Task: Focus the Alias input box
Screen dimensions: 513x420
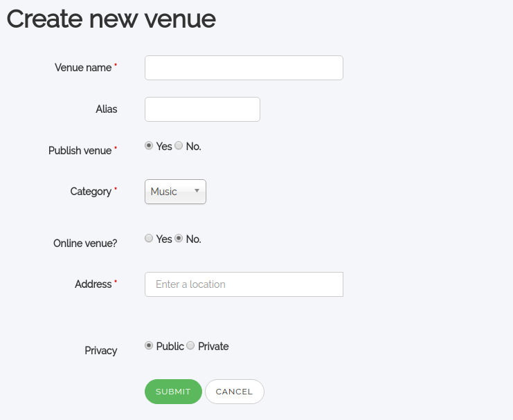Action: tap(202, 109)
